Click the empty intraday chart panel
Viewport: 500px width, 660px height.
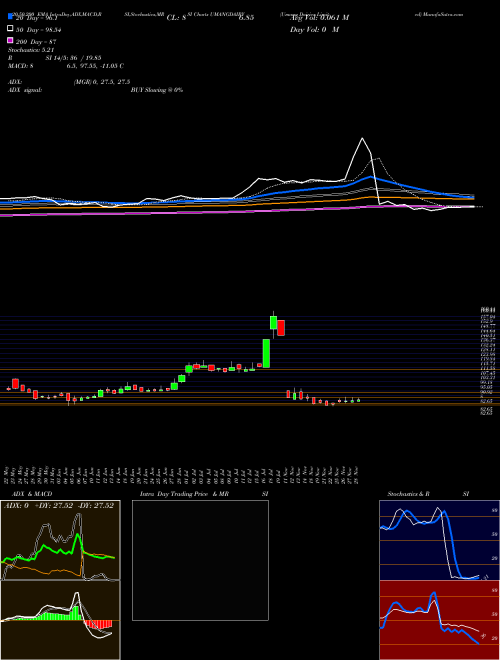pyautogui.click(x=200, y=560)
